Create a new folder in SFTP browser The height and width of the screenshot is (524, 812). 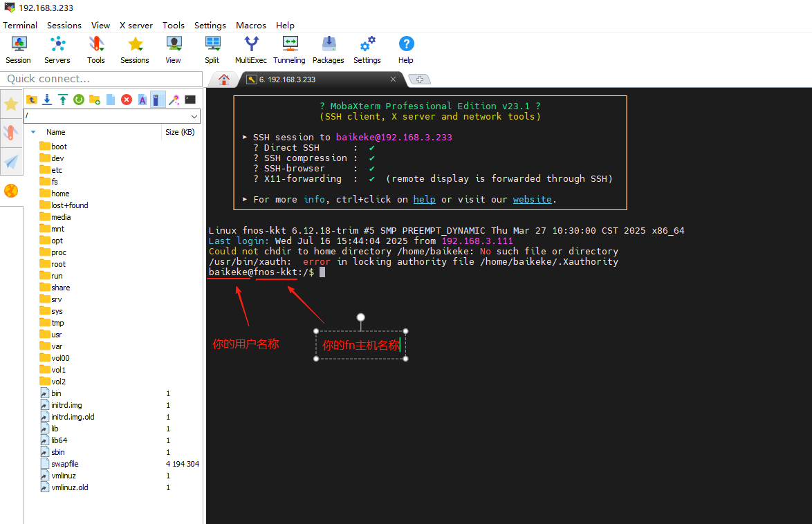click(x=95, y=100)
